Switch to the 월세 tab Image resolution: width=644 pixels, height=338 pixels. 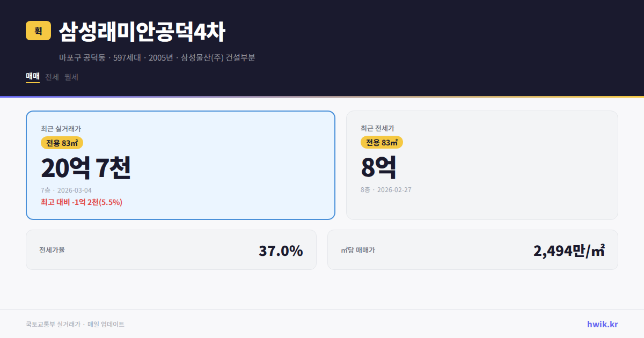click(x=70, y=77)
